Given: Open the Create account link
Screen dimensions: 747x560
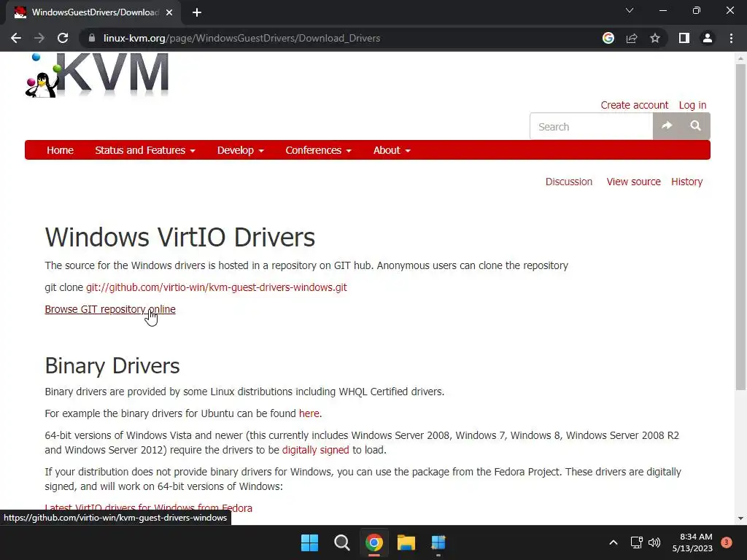Looking at the screenshot, I should [634, 105].
